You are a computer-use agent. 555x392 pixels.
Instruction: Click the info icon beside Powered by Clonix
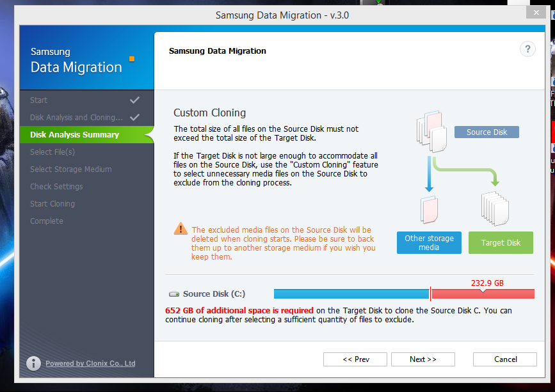(x=34, y=363)
